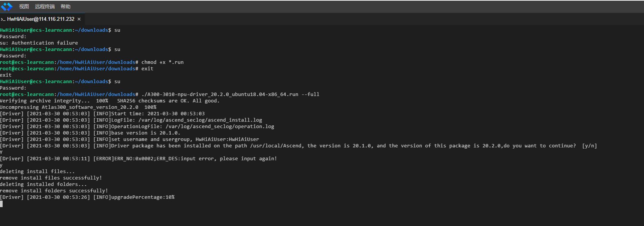The width and height of the screenshot is (644, 226).
Task: Open the 视图 menu
Action: click(x=24, y=6)
